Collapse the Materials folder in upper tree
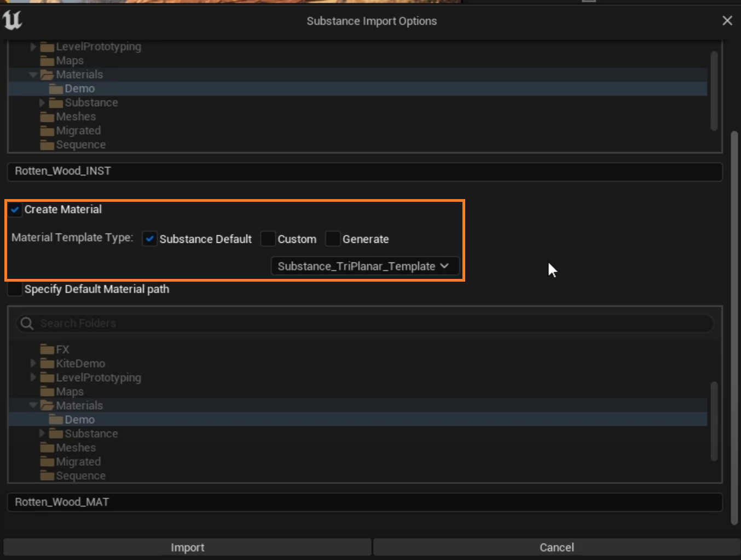 (33, 74)
